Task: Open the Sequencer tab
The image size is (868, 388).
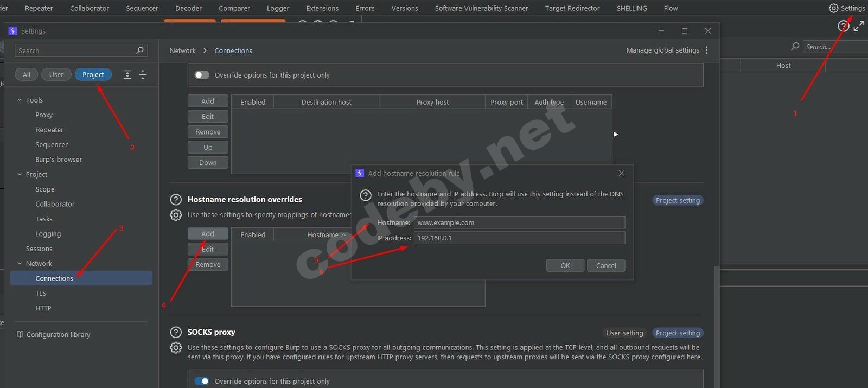Action: [142, 8]
